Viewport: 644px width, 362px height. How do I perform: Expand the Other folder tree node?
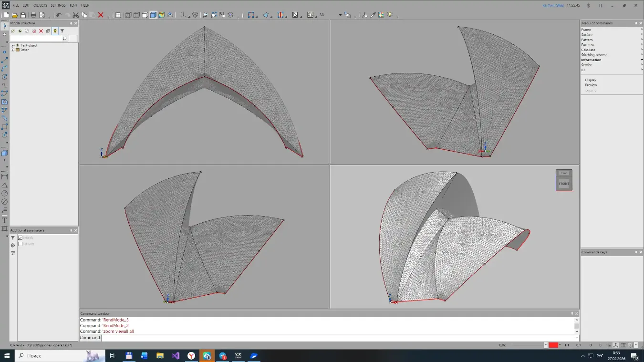pyautogui.click(x=13, y=50)
